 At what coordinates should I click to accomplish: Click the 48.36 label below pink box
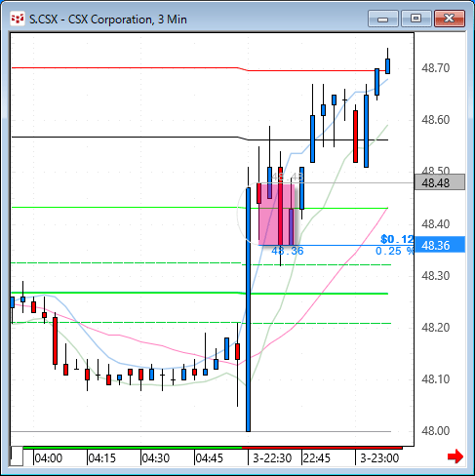[x=288, y=251]
